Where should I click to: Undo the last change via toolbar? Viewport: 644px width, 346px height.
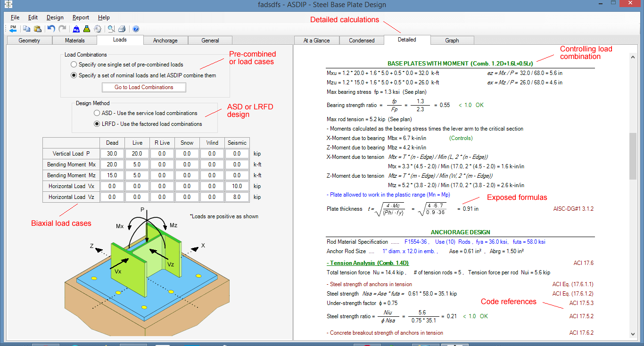click(x=51, y=29)
